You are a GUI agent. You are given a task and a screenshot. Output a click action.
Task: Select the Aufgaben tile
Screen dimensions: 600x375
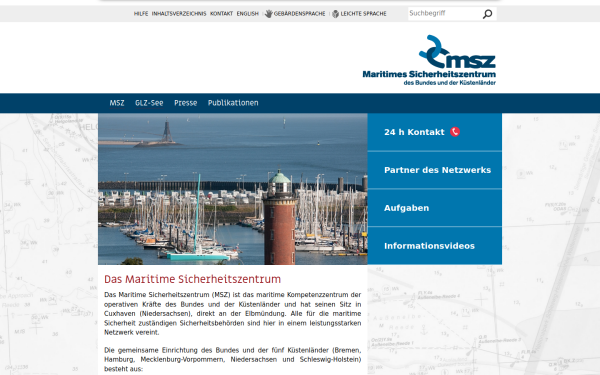pos(435,208)
